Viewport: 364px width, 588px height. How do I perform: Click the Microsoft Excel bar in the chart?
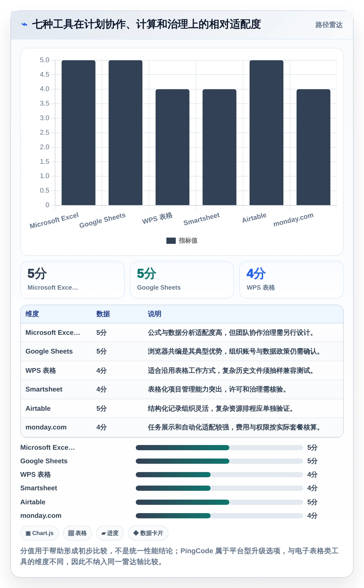click(x=79, y=133)
